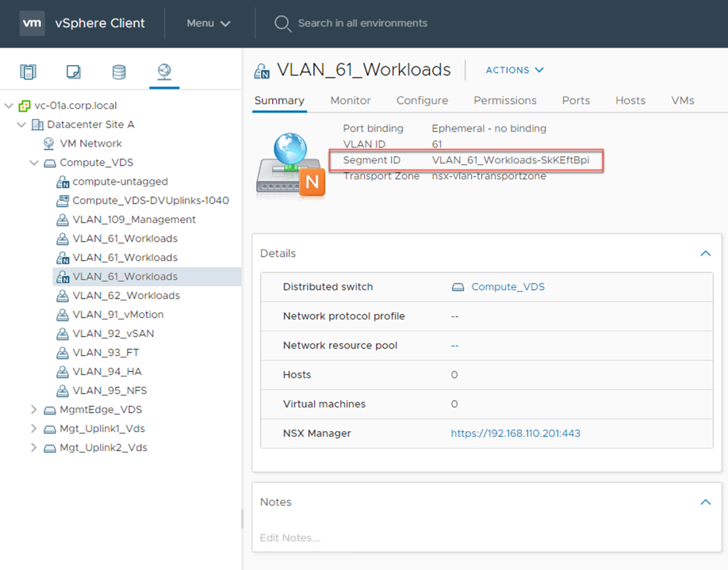Collapse the Details panel
This screenshot has height=570, width=728.
pyautogui.click(x=705, y=254)
